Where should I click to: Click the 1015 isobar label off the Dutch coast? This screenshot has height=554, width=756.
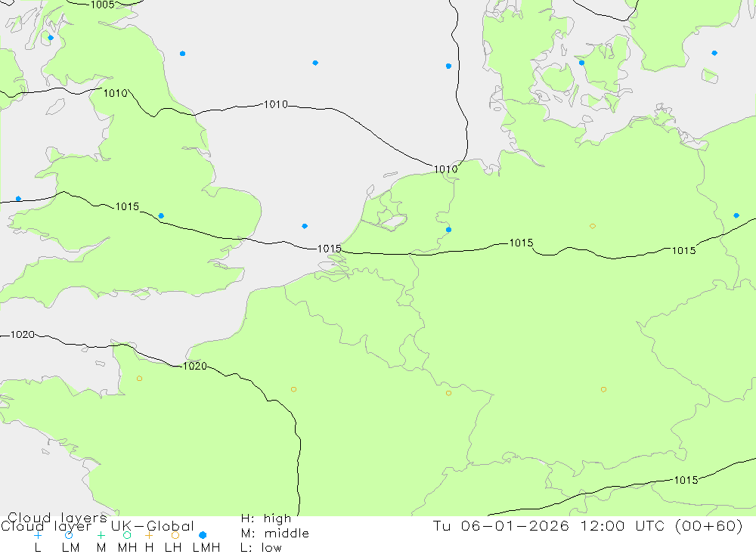coord(330,249)
